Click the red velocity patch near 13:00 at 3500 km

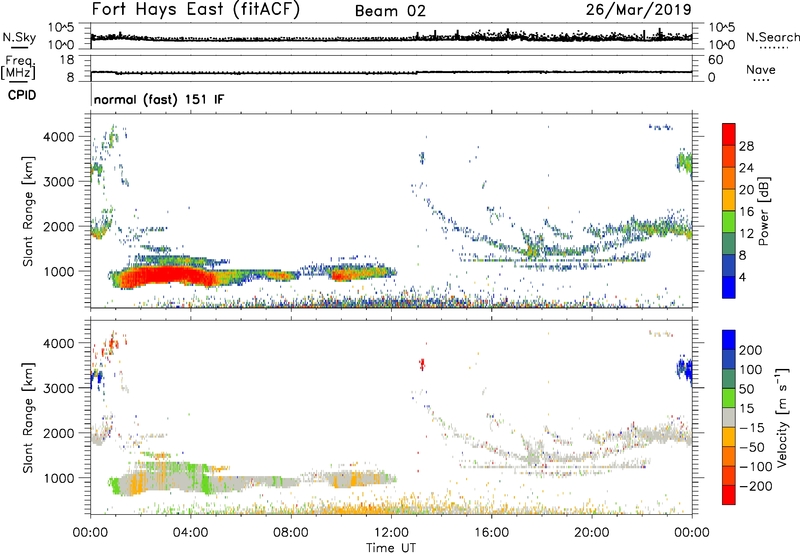point(422,364)
